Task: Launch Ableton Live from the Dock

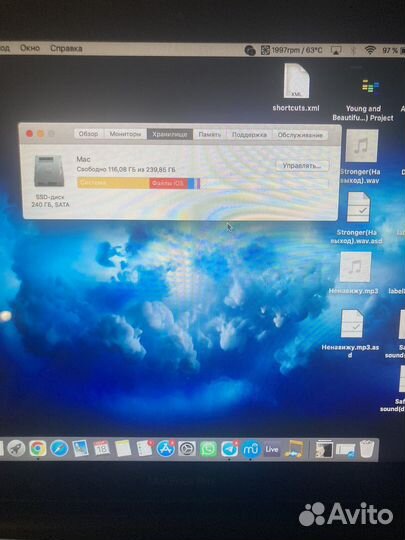Action: click(272, 449)
